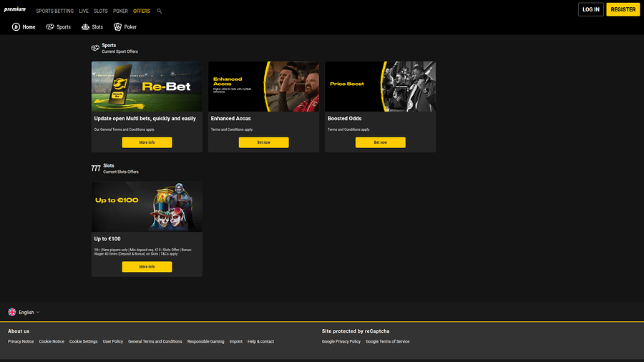This screenshot has height=362, width=644.
Task: Click the 777 Slots section icon
Action: point(96,168)
